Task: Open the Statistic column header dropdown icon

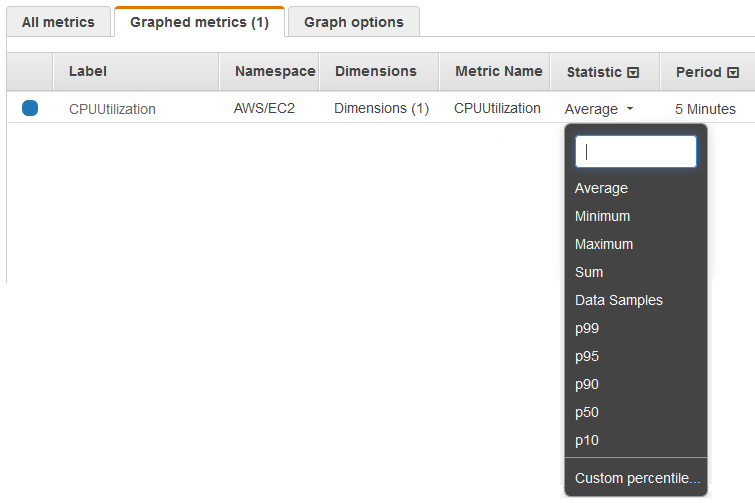Action: tap(633, 73)
